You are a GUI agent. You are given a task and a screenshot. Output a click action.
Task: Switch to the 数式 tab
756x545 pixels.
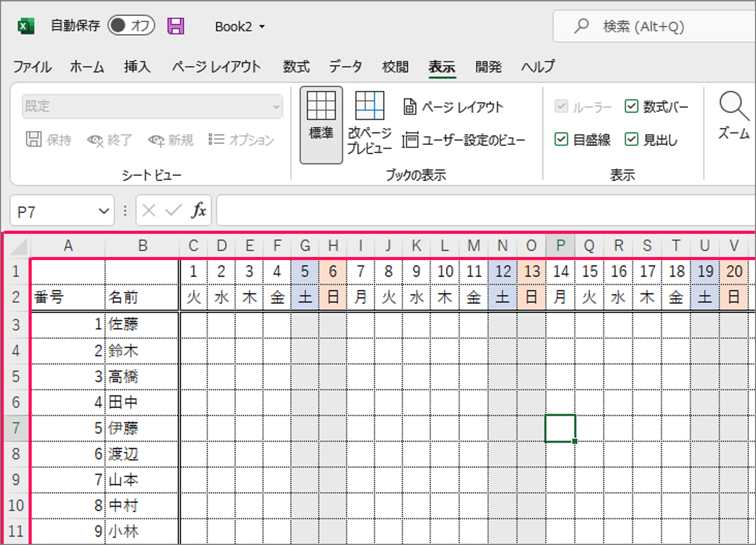[x=296, y=67]
